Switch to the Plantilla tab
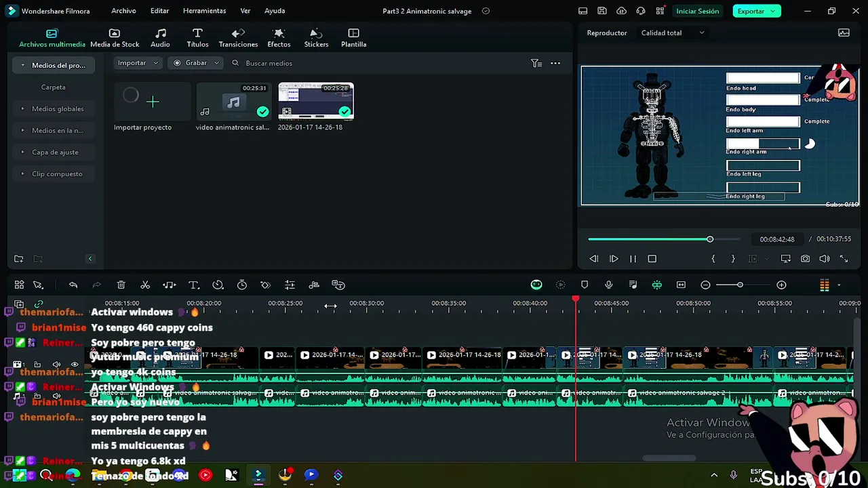The height and width of the screenshot is (488, 868). click(353, 38)
